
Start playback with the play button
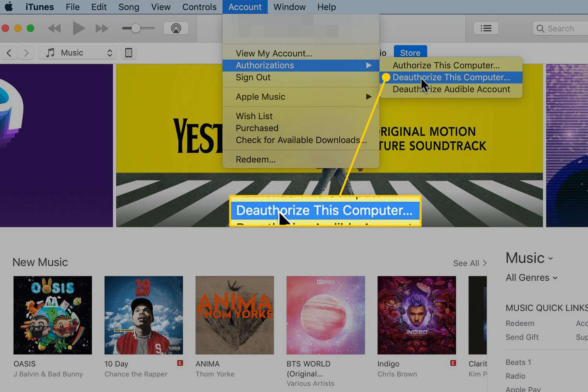79,28
